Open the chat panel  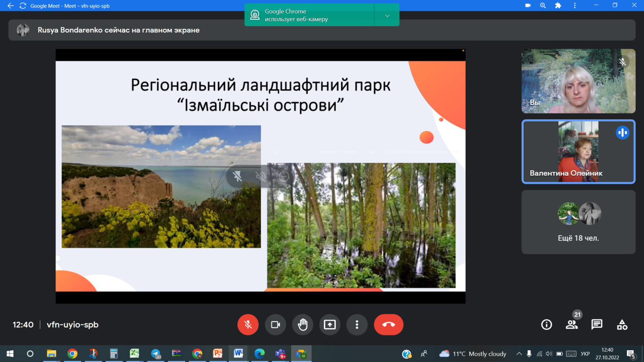[597, 325]
